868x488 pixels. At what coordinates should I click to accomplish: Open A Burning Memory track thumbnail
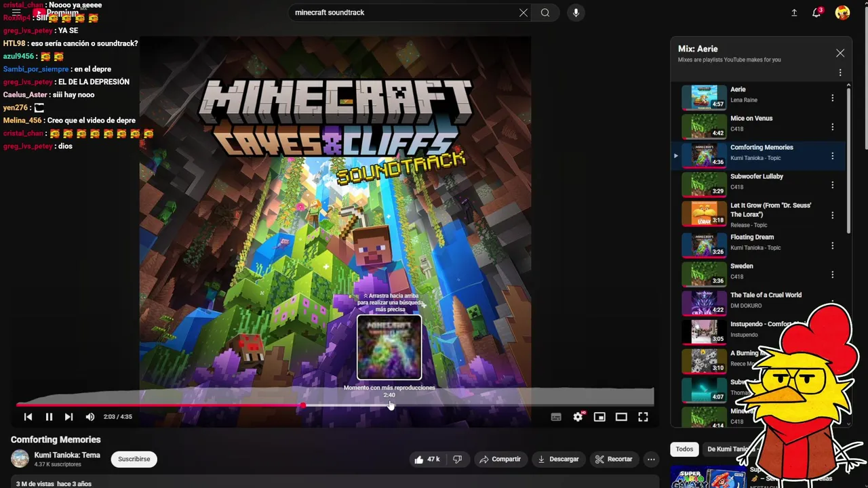704,361
